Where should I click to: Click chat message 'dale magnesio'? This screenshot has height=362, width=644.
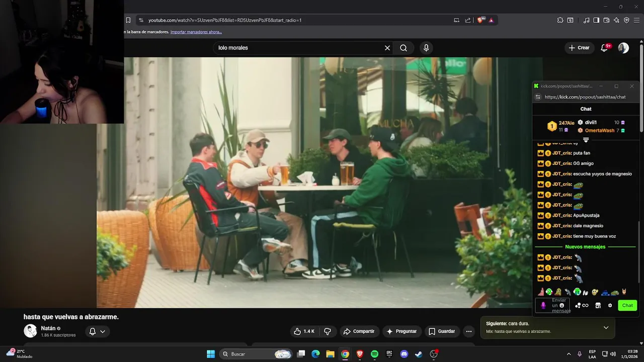(588, 226)
